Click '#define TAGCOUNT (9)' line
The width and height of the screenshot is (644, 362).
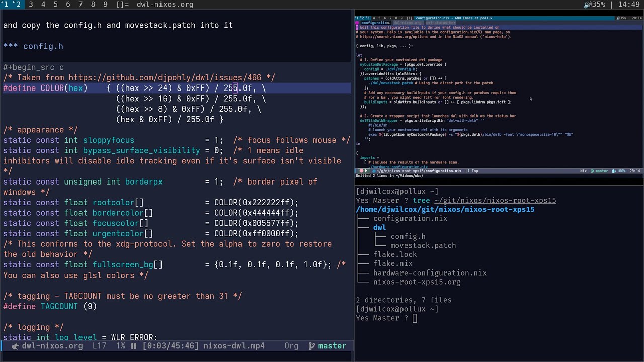(x=50, y=306)
